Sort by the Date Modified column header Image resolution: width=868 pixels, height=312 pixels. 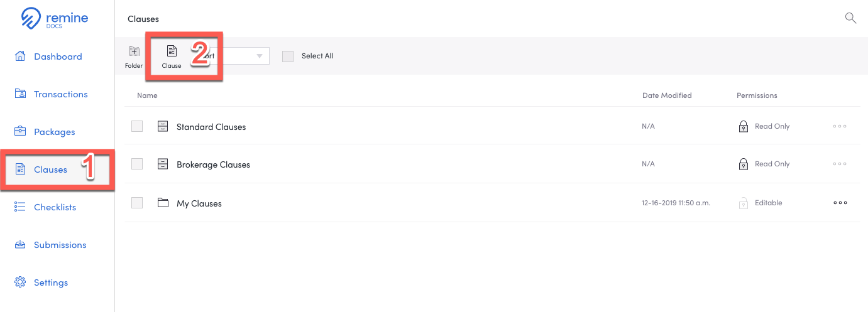[667, 95]
